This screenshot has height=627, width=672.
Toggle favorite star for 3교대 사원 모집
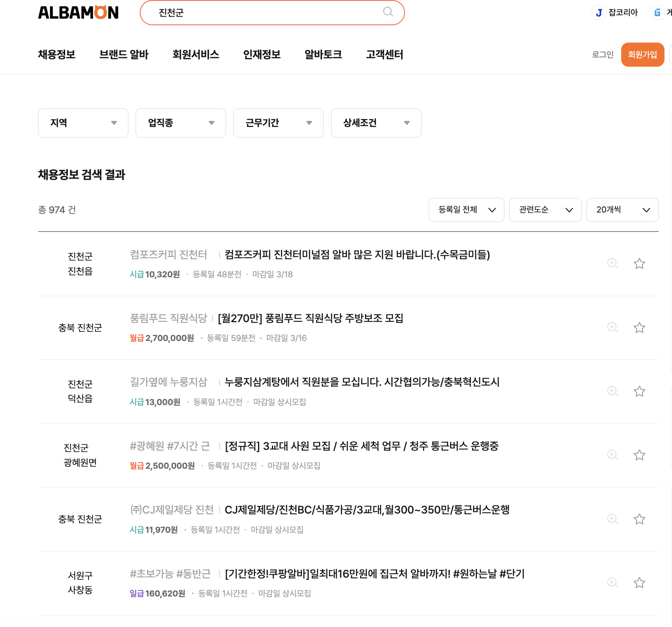tap(639, 455)
